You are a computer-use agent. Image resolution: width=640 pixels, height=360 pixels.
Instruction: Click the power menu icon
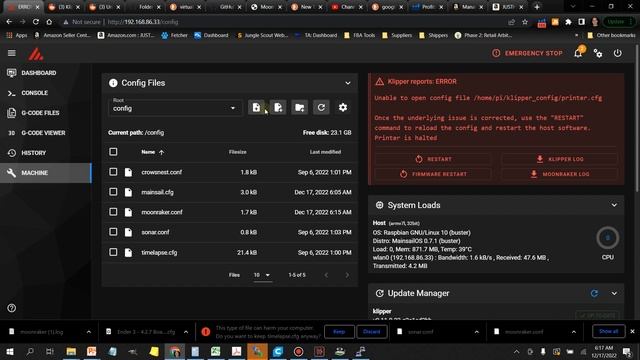click(618, 53)
